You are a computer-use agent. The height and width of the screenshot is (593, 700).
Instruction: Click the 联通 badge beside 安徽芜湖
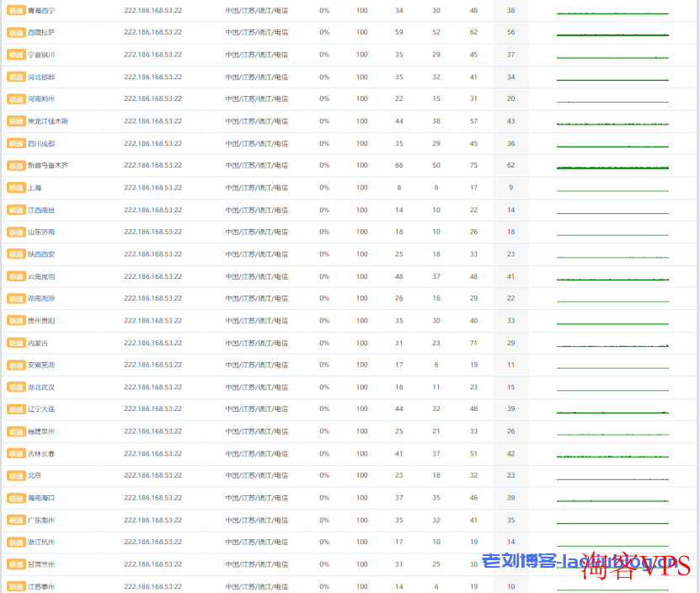tap(16, 365)
